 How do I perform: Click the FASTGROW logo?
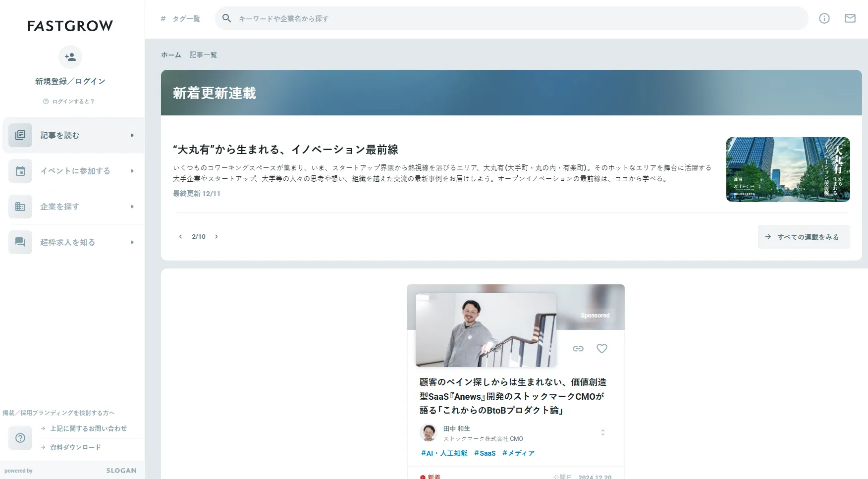[x=70, y=26]
